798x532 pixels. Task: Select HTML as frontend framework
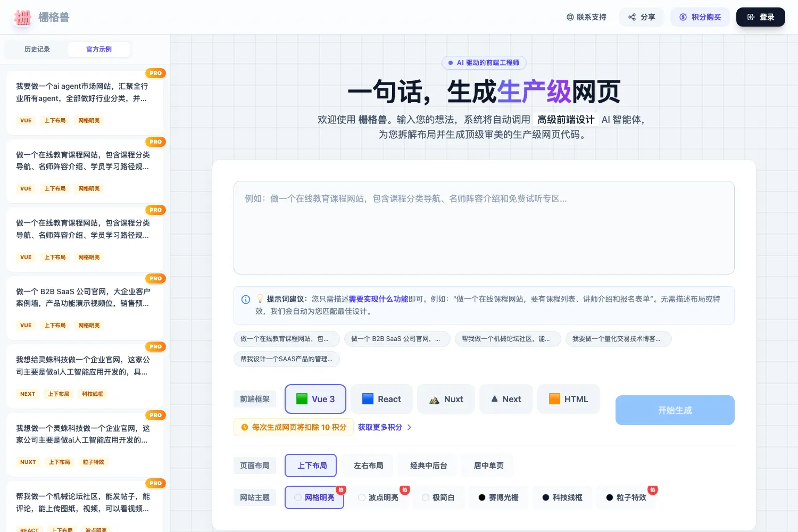(569, 399)
